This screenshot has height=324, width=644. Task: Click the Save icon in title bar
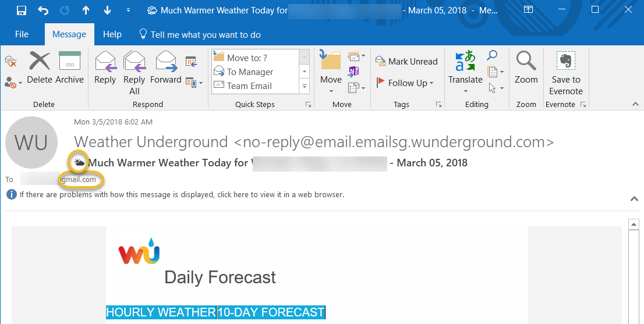(22, 10)
